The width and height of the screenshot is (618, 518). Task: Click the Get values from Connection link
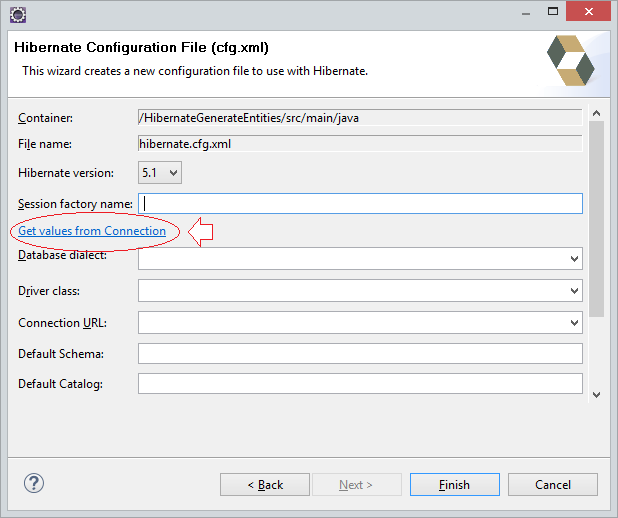[x=92, y=231]
